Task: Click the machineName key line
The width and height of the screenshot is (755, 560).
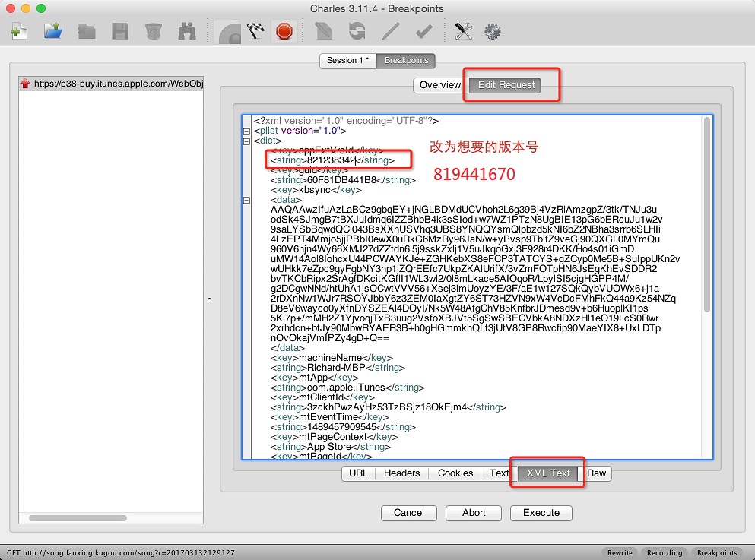Action: pos(332,358)
